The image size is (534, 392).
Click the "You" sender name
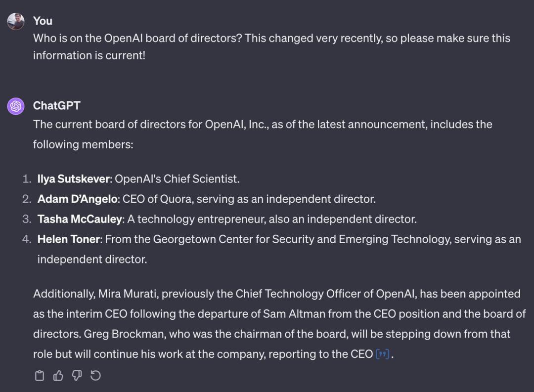point(43,21)
